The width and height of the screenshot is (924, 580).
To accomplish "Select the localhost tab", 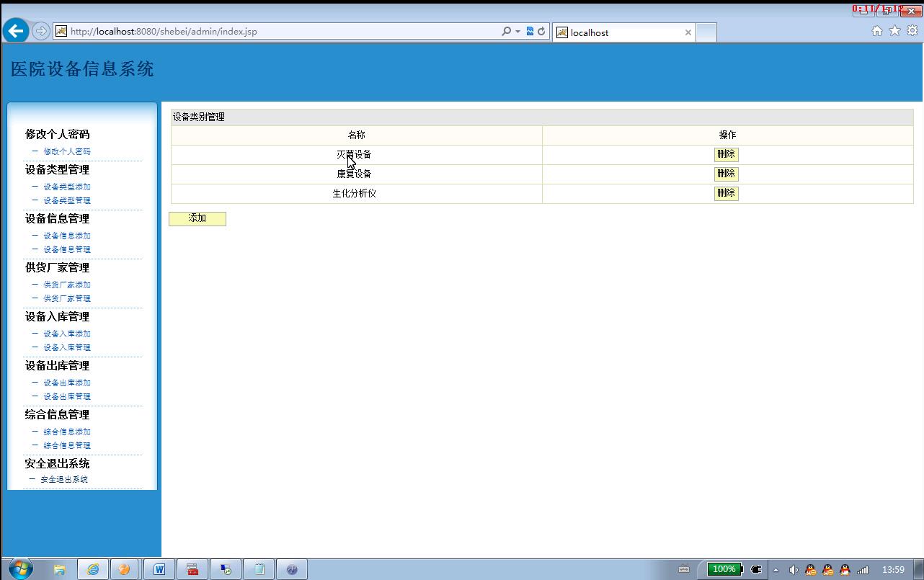I will (x=624, y=32).
